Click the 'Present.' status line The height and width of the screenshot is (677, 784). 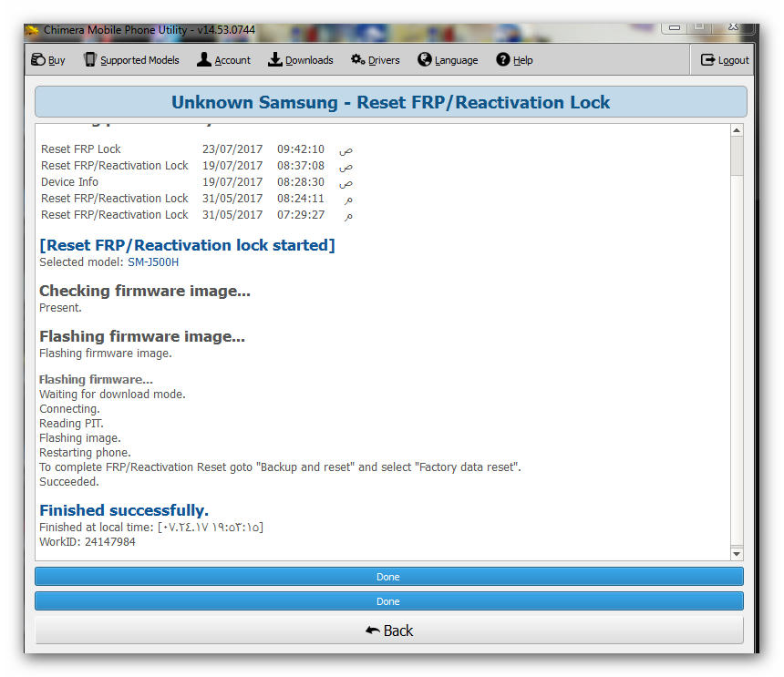tap(60, 308)
